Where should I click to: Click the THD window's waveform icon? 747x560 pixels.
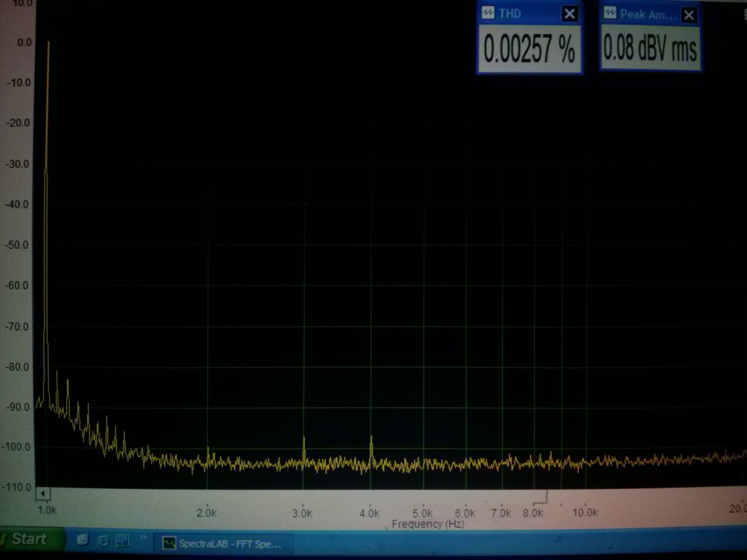(487, 13)
